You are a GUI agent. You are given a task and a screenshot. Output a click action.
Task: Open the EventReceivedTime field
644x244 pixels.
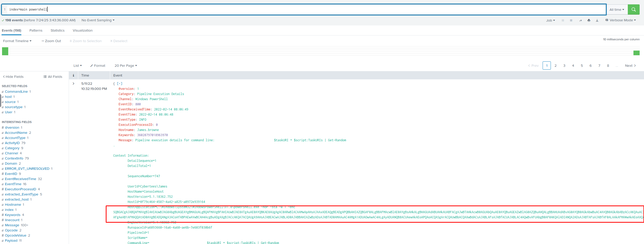[20, 179]
